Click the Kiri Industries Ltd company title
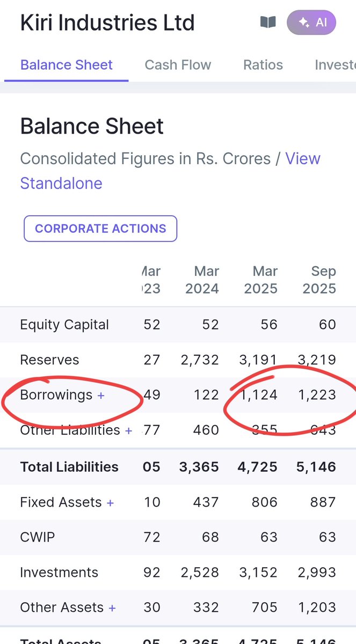 click(107, 23)
